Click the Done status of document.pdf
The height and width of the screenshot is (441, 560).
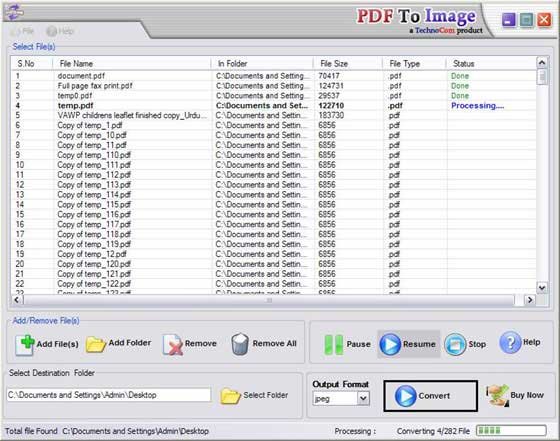[460, 76]
